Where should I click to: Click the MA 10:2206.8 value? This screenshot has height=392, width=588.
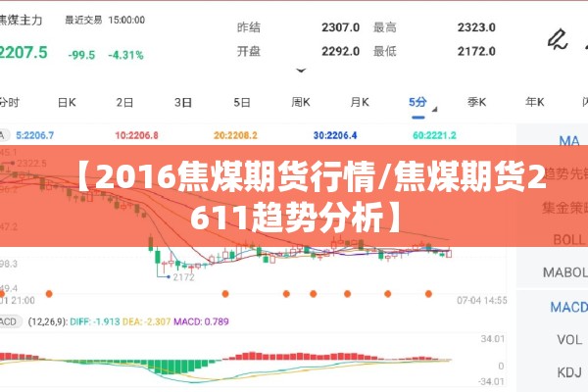[x=136, y=135]
